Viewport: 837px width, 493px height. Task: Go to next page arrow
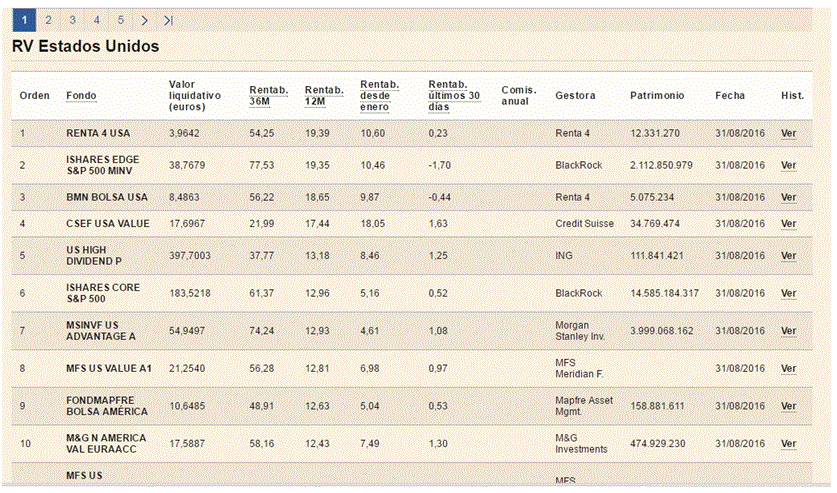(144, 20)
